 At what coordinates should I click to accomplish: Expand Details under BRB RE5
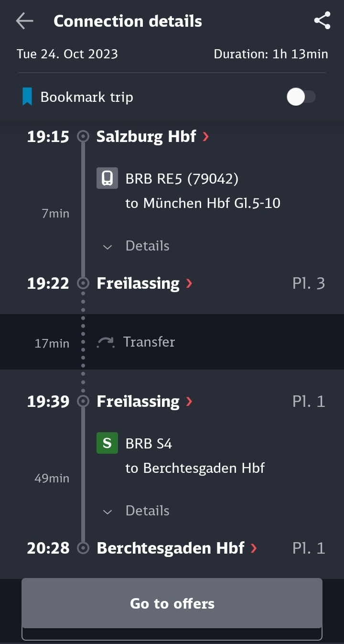[x=137, y=246]
